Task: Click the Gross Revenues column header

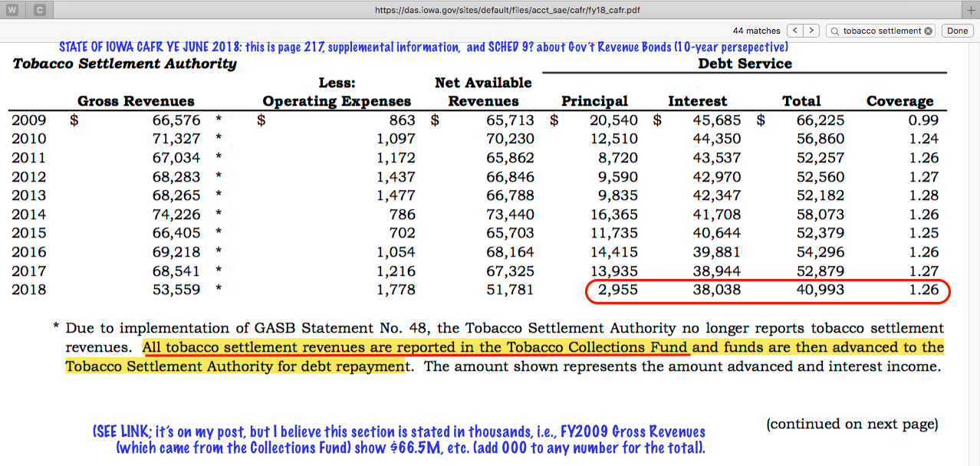Action: click(136, 101)
